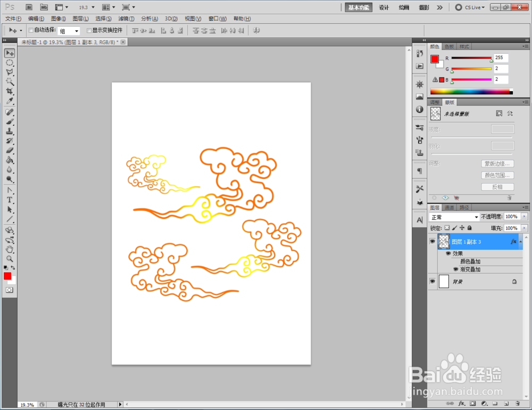532x410 pixels.
Task: Switch to 摄影 workspace
Action: click(424, 7)
